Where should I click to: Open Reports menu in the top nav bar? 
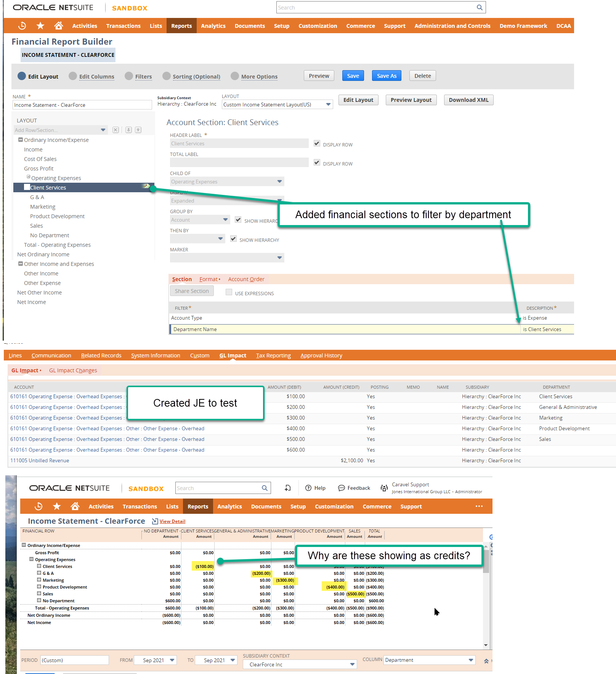point(181,26)
